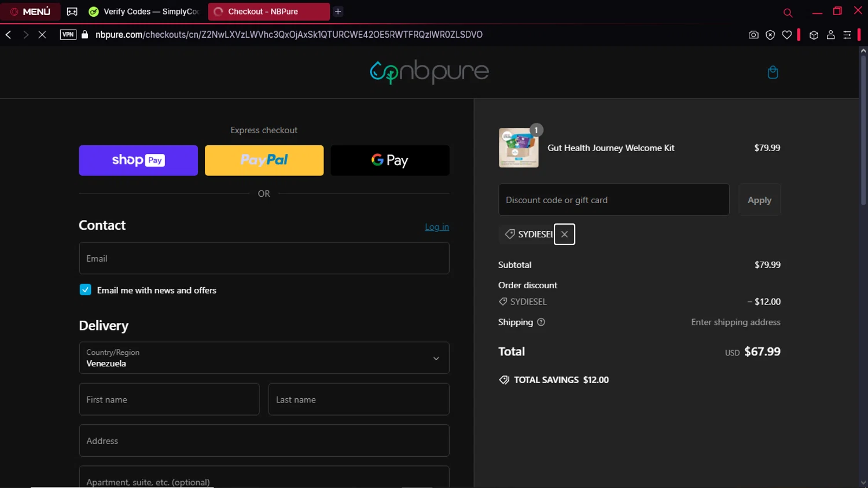Take a snapshot with camera icon

753,35
